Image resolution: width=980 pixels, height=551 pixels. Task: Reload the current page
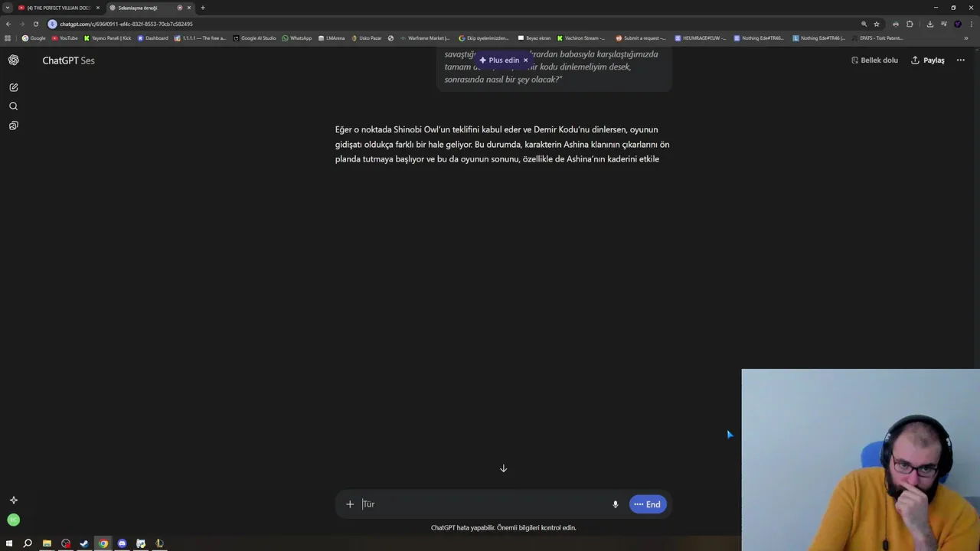pos(35,24)
